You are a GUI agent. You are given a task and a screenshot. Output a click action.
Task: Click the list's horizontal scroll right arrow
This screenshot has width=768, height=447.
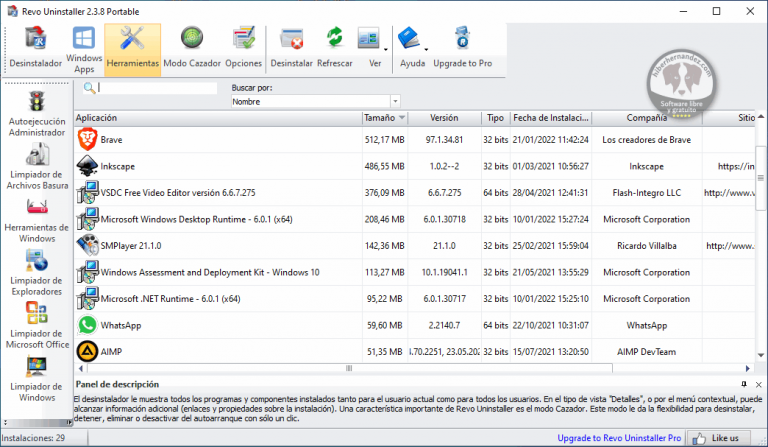(x=748, y=368)
